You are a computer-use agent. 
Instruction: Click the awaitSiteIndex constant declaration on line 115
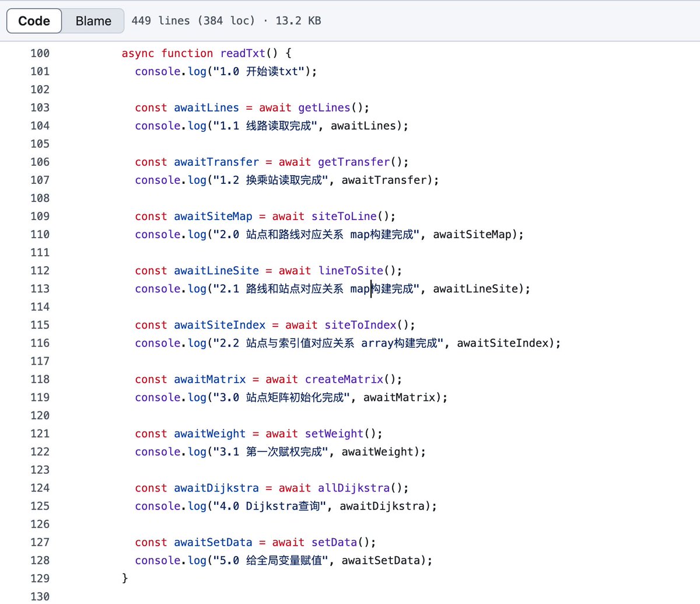pyautogui.click(x=220, y=324)
